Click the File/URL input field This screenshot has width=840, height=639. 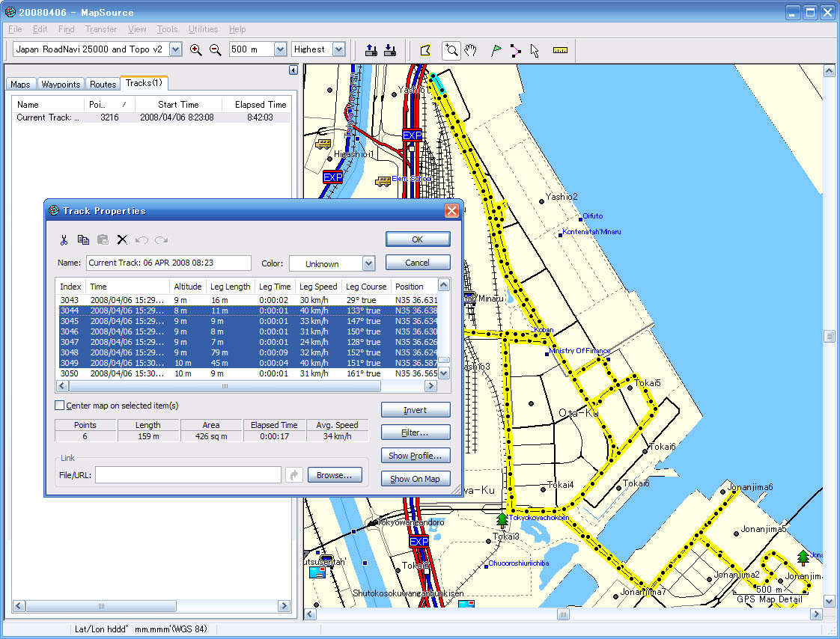tap(188, 475)
